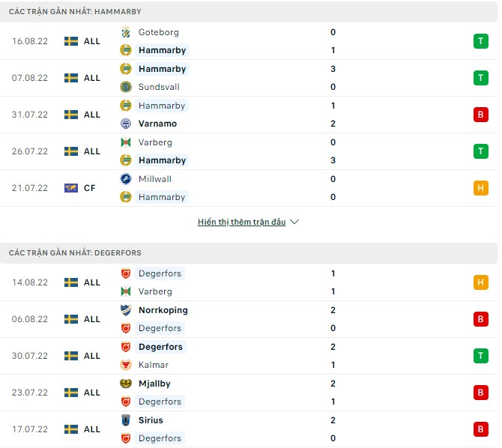Click the Sirius club crest icon

(x=125, y=420)
